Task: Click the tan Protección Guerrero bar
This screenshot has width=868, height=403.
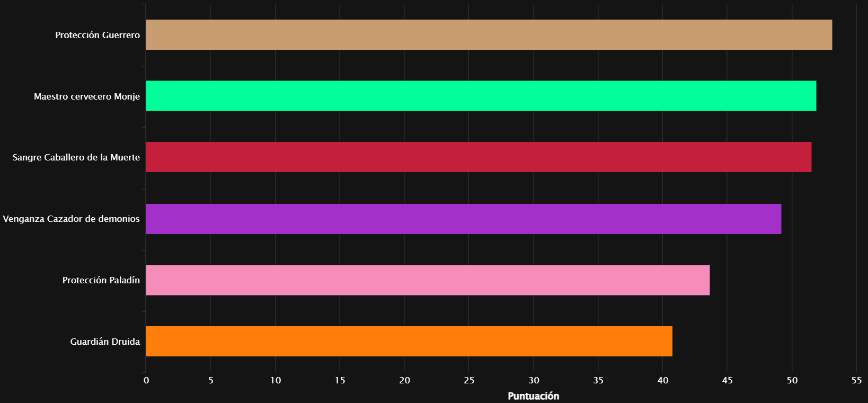Action: click(x=489, y=35)
